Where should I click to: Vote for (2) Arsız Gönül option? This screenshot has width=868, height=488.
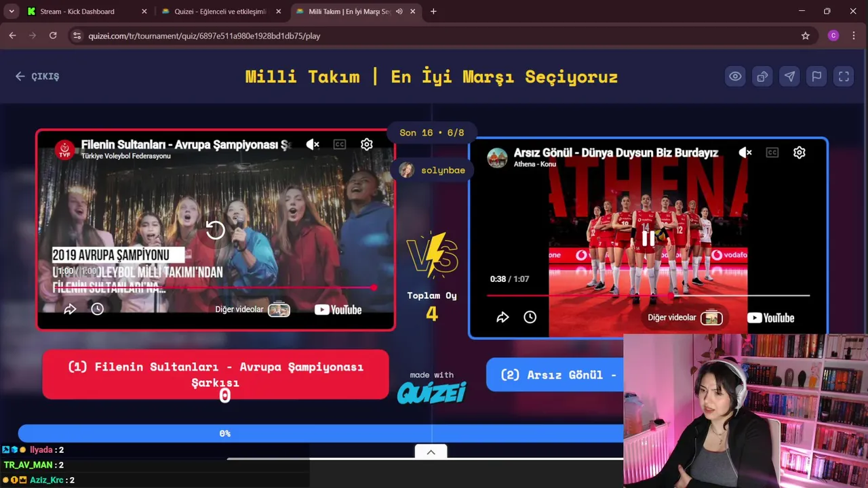555,375
